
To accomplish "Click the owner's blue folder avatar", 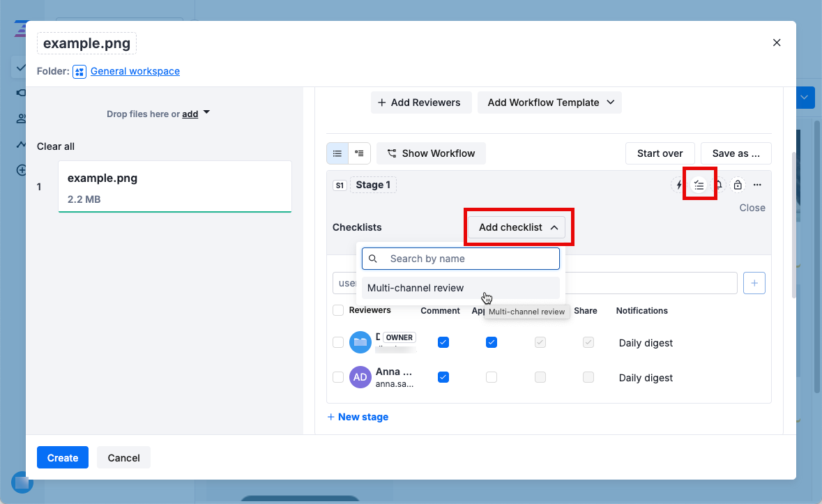I will 360,342.
